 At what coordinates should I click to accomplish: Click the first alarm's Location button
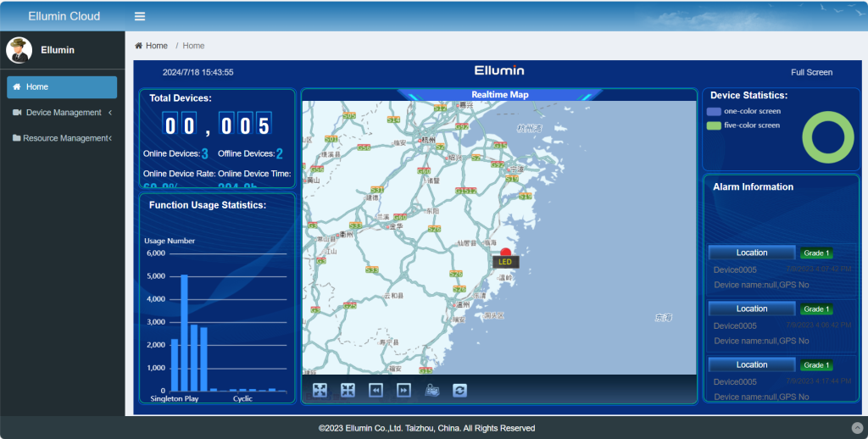pyautogui.click(x=752, y=253)
